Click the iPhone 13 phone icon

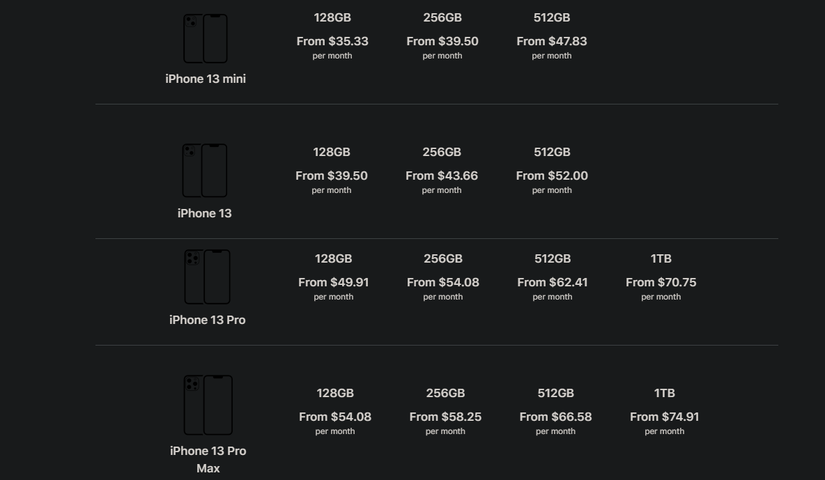[x=205, y=170]
